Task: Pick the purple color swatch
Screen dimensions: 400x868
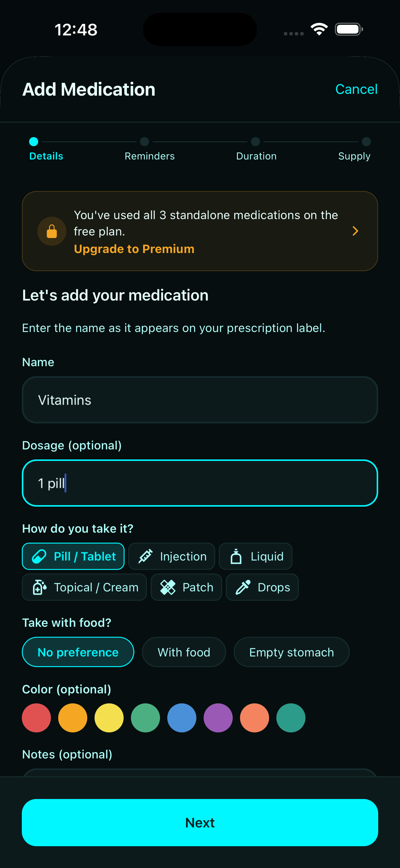Action: (x=218, y=718)
